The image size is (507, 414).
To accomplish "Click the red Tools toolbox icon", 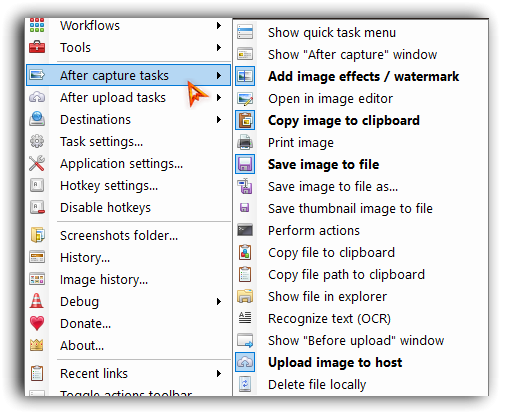I will 37,47.
